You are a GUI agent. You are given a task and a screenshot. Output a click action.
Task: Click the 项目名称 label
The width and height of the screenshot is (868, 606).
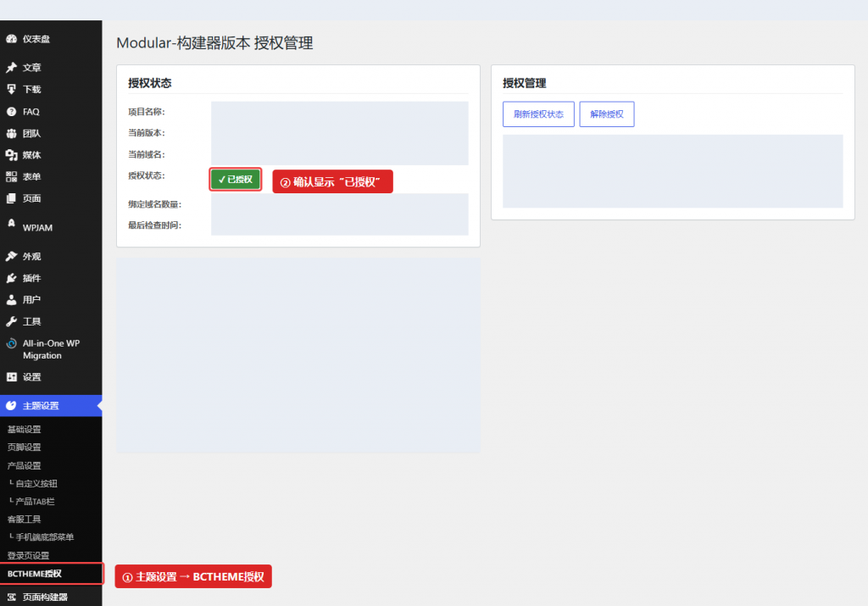(147, 112)
